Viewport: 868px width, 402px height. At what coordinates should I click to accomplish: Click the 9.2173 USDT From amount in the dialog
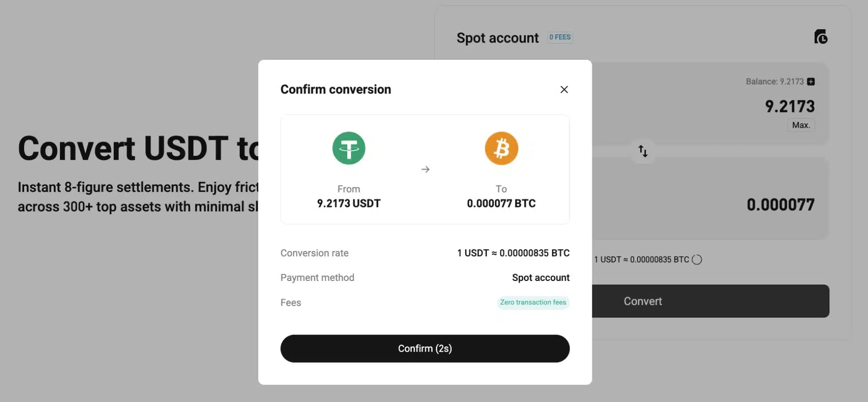(349, 203)
